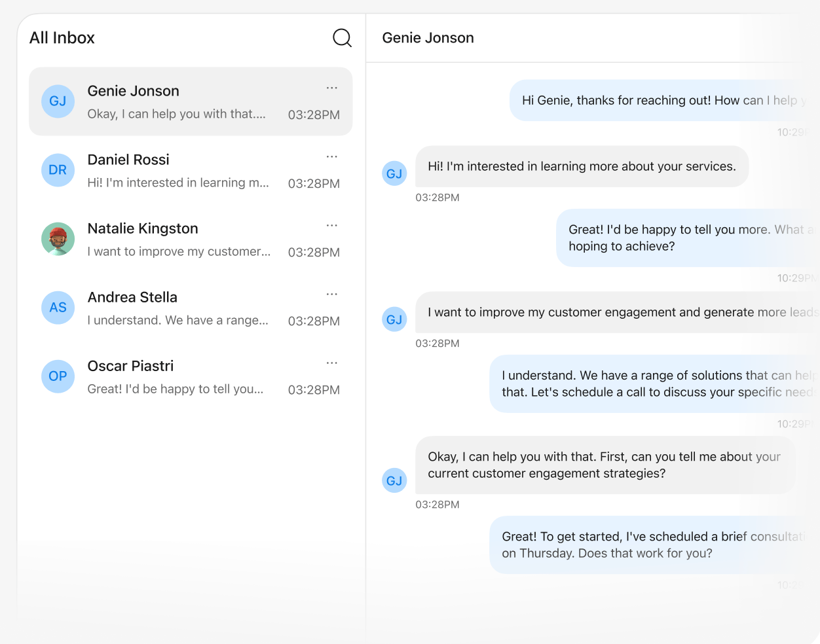
Task: Click the 'I want to improve my customer engagement' chat bubble
Action: 618,312
